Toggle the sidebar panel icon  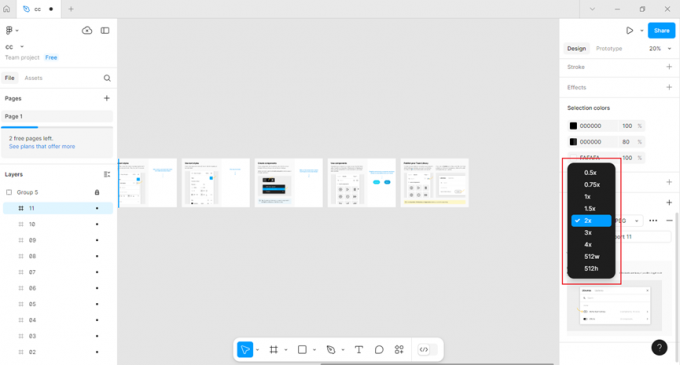click(105, 30)
